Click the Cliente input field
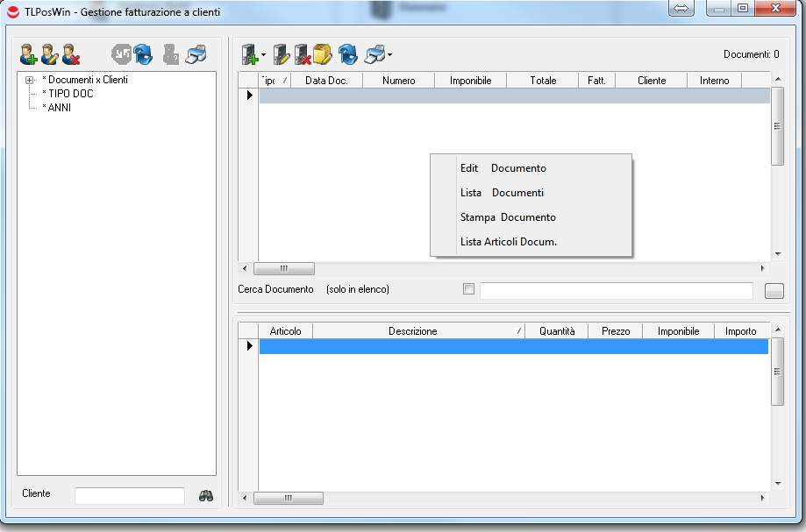 [130, 496]
